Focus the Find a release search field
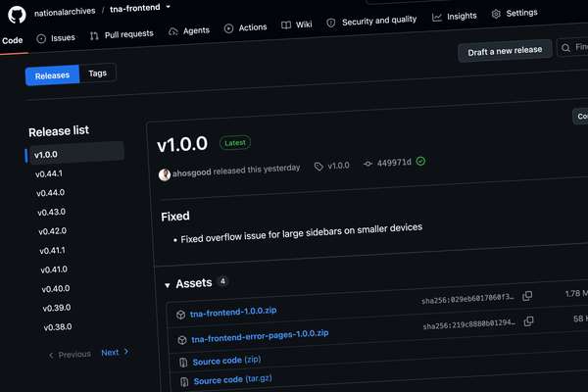This screenshot has width=588, height=392. pos(572,47)
